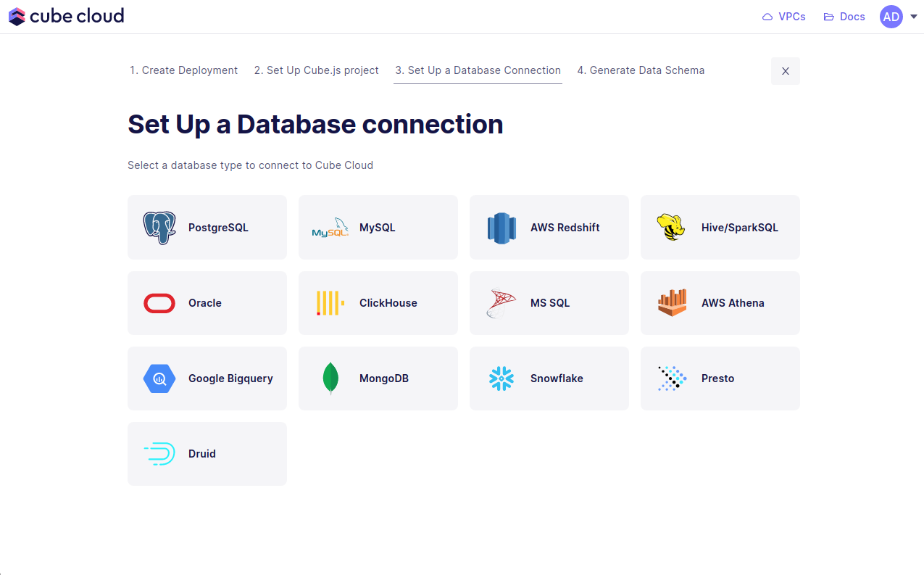The height and width of the screenshot is (575, 924).
Task: Click the MS SQL logo icon
Action: pos(501,303)
